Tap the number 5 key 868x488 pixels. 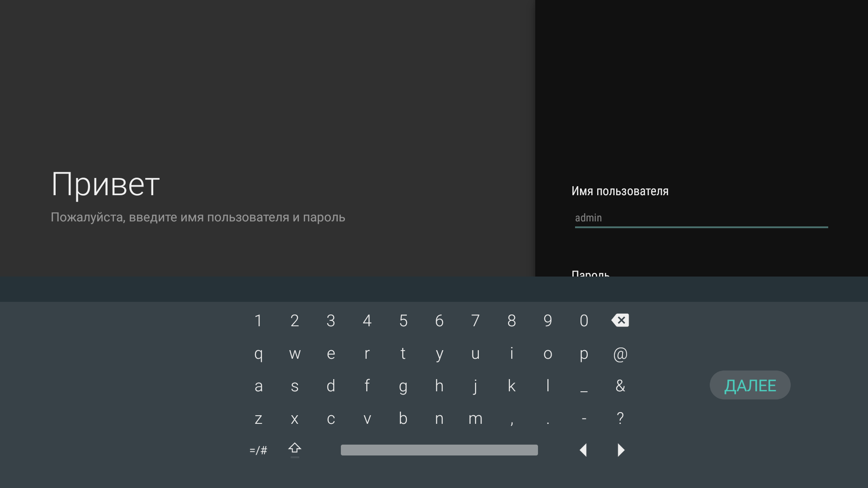[x=403, y=321]
